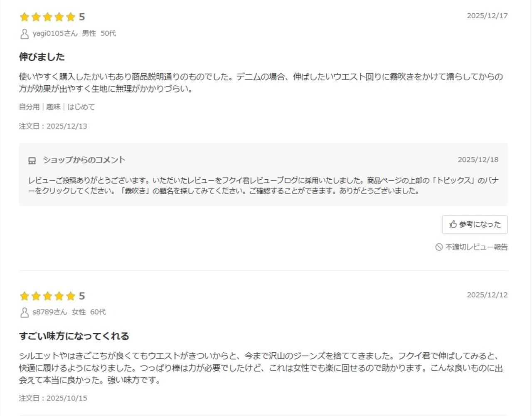Select the 趣味 review tag
The width and height of the screenshot is (532, 416).
[x=53, y=107]
